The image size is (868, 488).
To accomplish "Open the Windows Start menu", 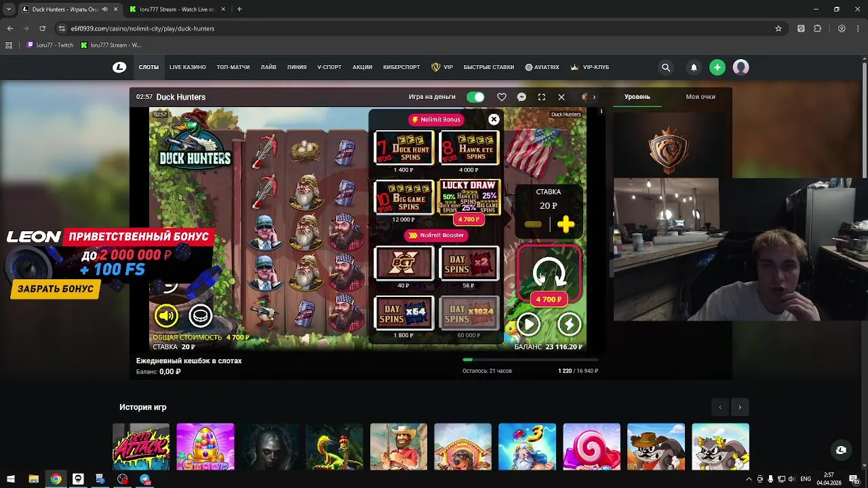I will pos(11,479).
